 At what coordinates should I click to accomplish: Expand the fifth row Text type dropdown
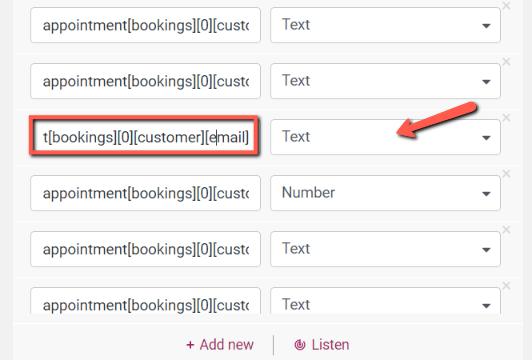tap(385, 249)
